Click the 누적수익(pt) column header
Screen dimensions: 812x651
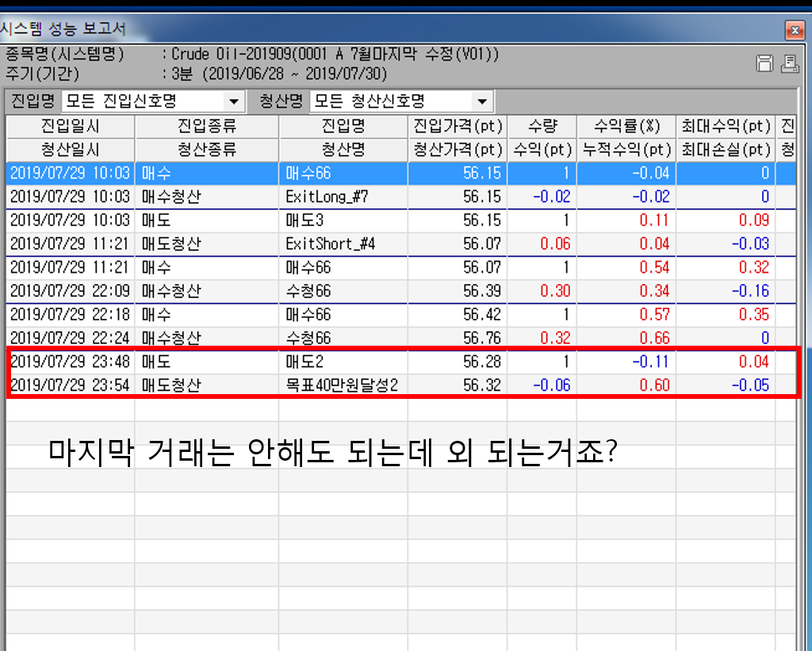(626, 149)
